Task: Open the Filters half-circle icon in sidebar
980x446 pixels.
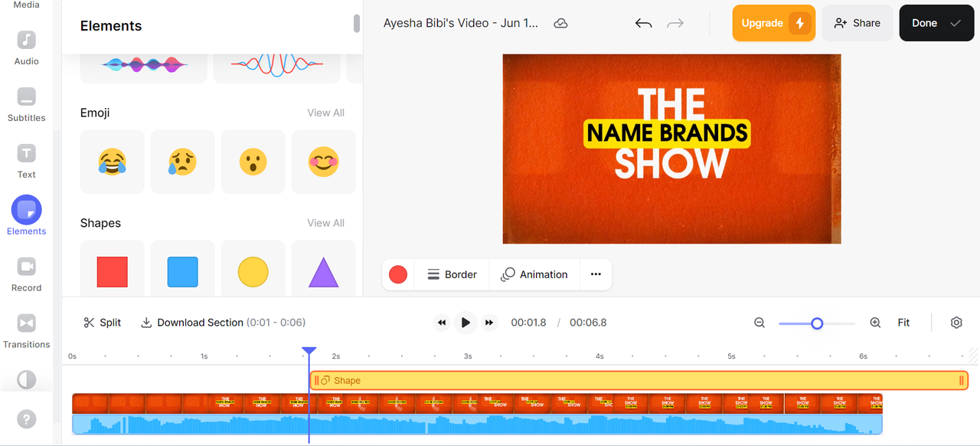Action: tap(26, 379)
